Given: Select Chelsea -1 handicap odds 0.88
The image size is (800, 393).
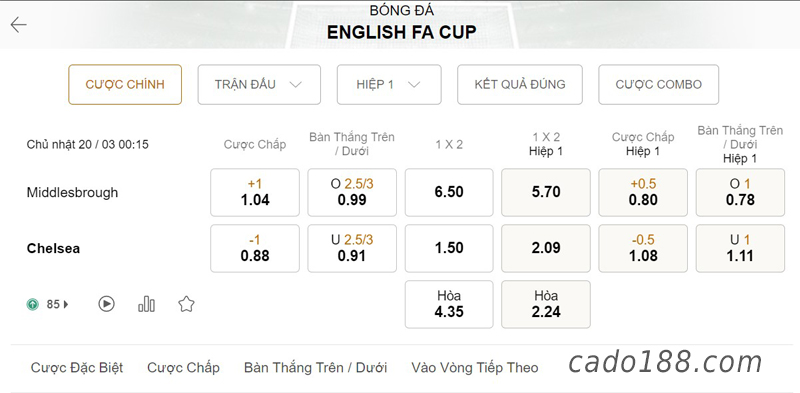Looking at the screenshot, I should pyautogui.click(x=255, y=248).
